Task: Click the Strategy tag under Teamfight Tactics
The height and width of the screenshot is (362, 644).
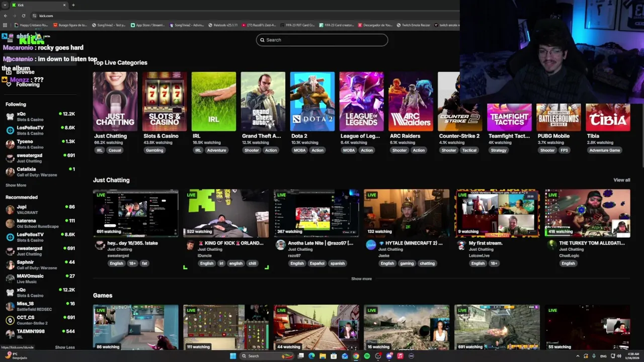Action: click(499, 150)
